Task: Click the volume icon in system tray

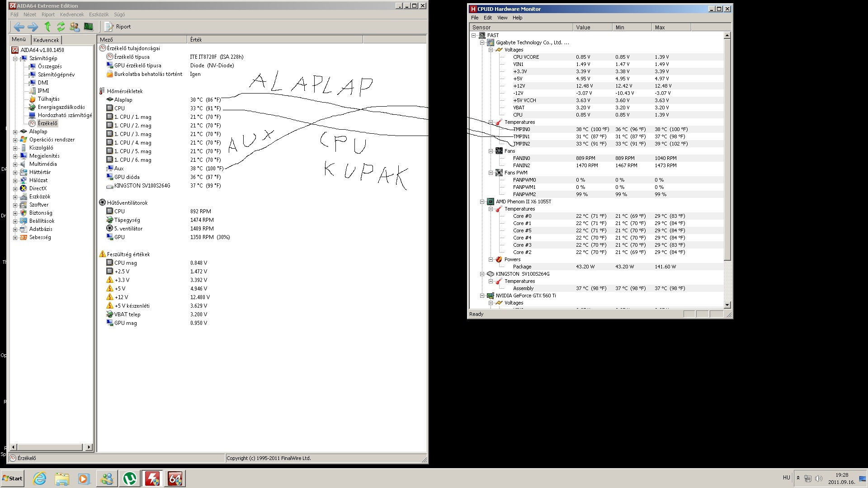Action: 818,479
